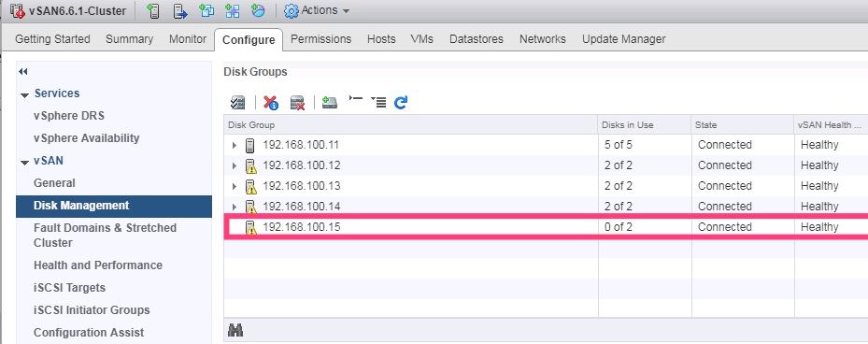The height and width of the screenshot is (344, 868).
Task: Go to the Hosts tab
Action: tap(381, 39)
